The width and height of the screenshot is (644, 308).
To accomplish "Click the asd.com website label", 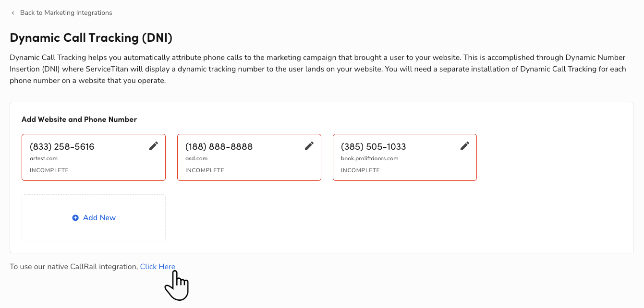I will 196,158.
